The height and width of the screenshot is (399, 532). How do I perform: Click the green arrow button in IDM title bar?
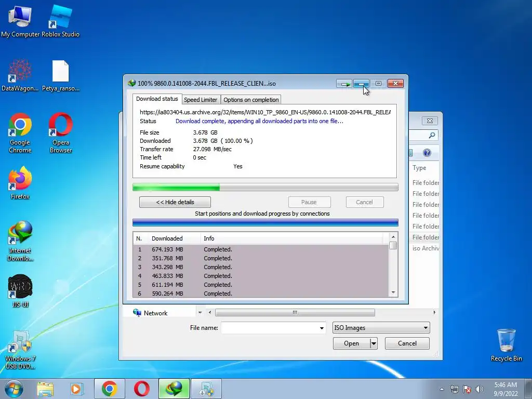point(344,84)
